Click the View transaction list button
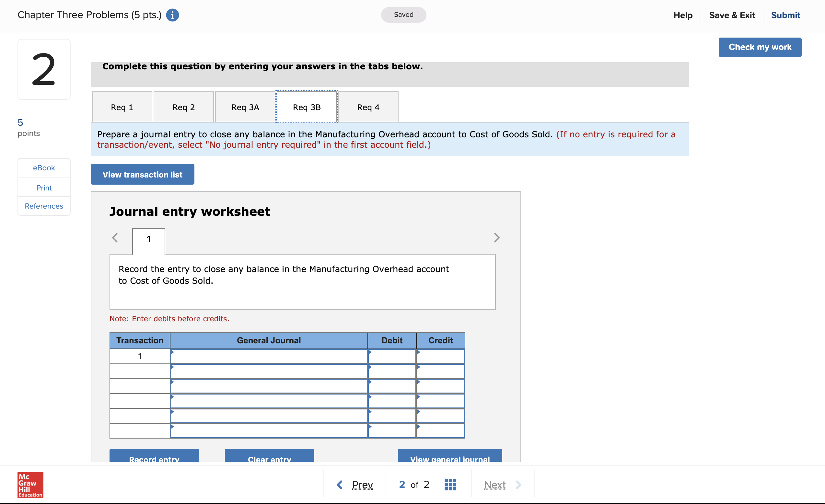The width and height of the screenshot is (825, 504). (142, 174)
